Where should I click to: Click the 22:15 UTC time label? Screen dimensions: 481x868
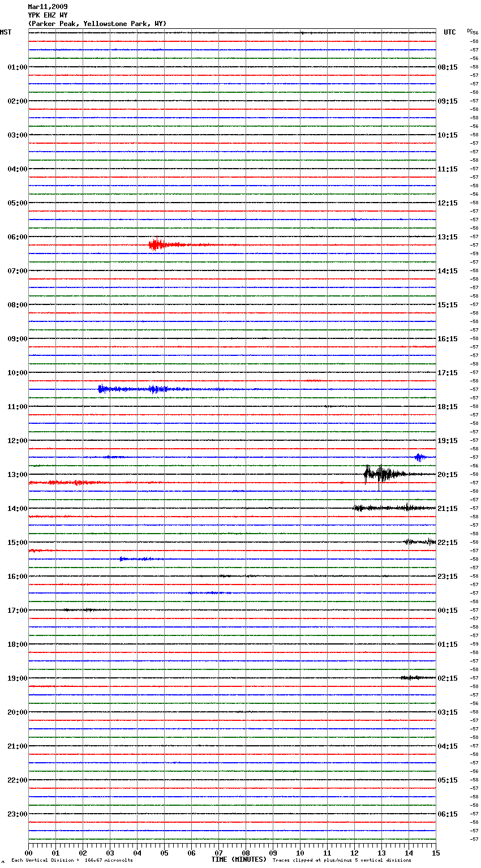point(448,543)
